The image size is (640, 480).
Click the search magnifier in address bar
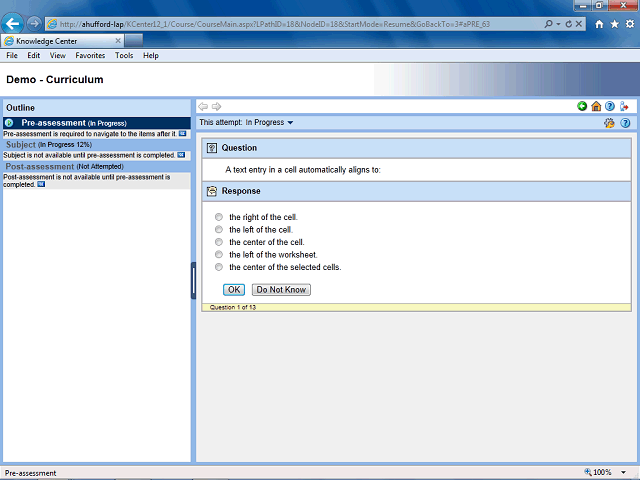click(549, 24)
